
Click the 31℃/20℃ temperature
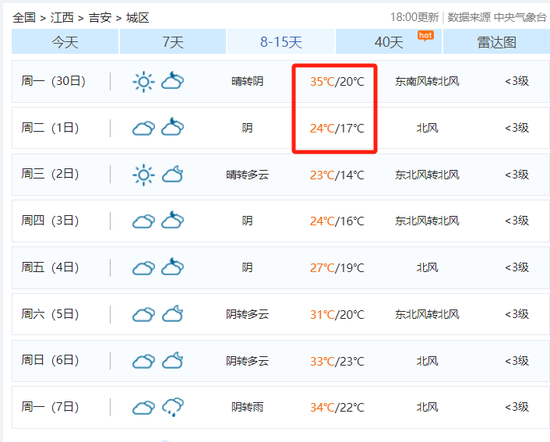[337, 315]
